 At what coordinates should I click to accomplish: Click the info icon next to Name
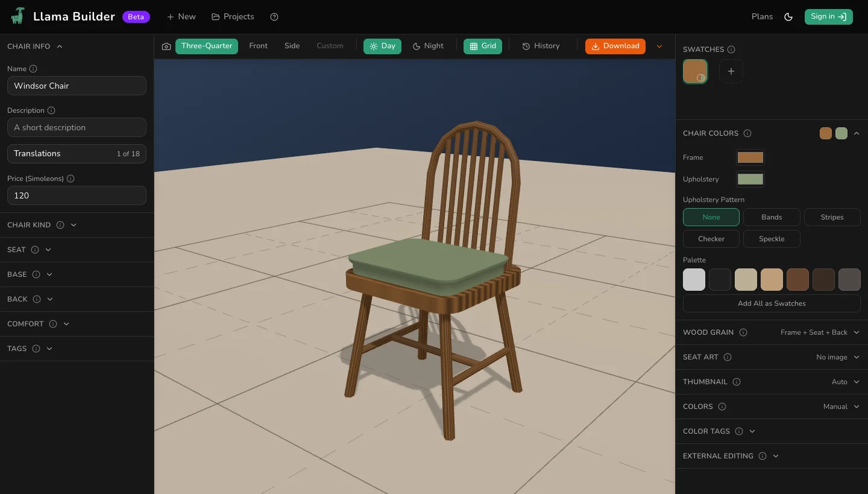(x=33, y=69)
